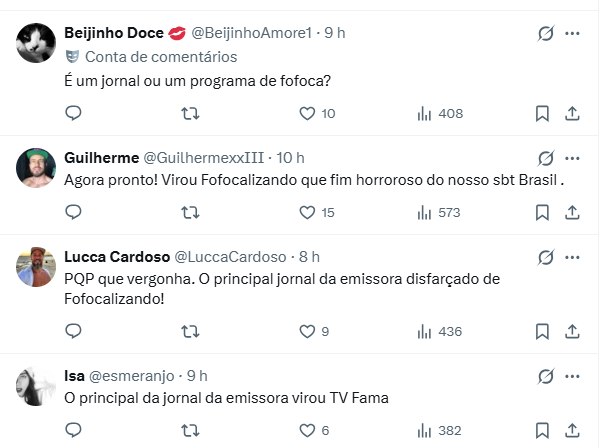Image resolution: width=608 pixels, height=448 pixels.
Task: View analytics of Lucca Cardoso's tweet
Action: (423, 332)
